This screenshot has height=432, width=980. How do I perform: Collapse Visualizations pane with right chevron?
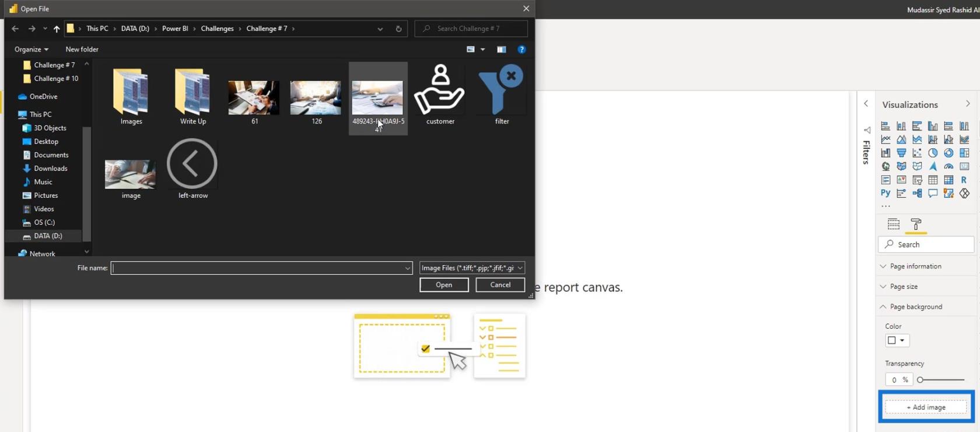pos(968,104)
